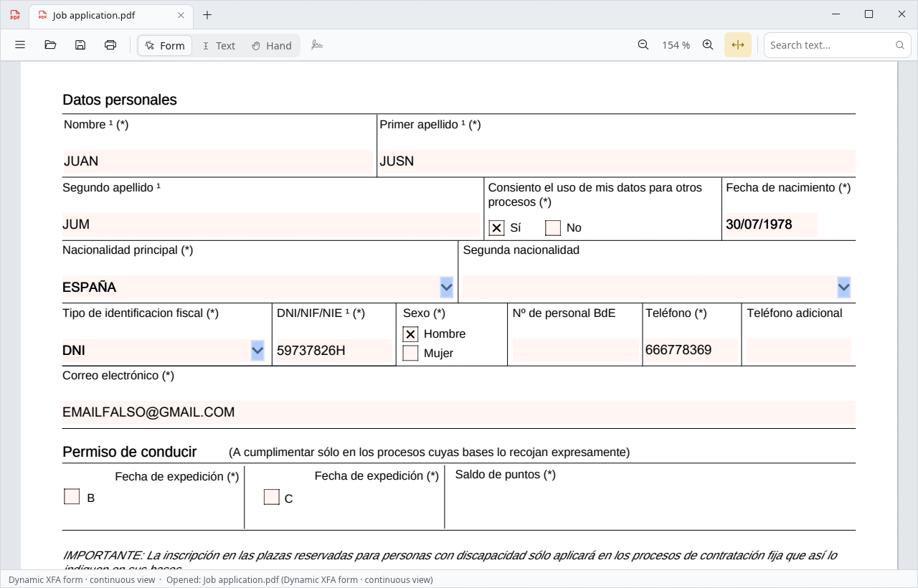Check the C driving licence box

point(271,497)
